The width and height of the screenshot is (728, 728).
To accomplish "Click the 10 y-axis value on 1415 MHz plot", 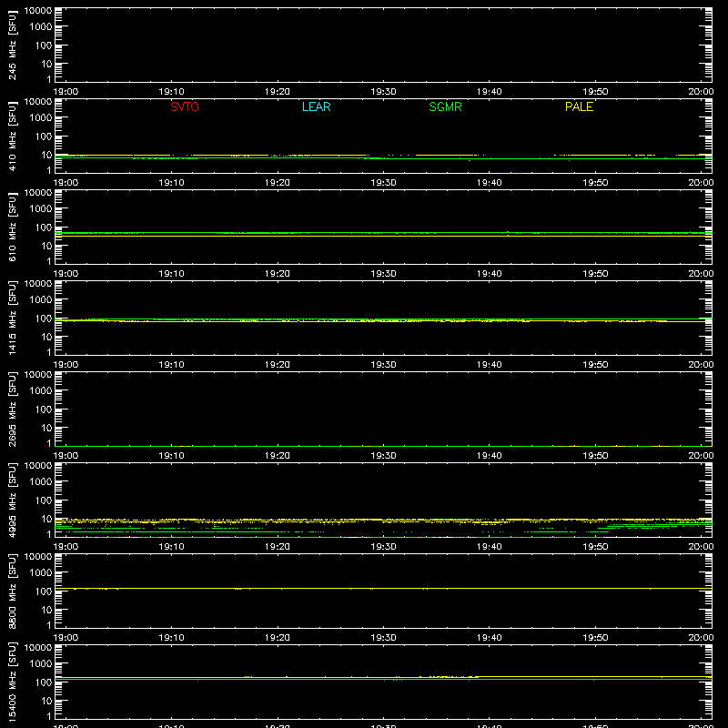I will pyautogui.click(x=46, y=337).
